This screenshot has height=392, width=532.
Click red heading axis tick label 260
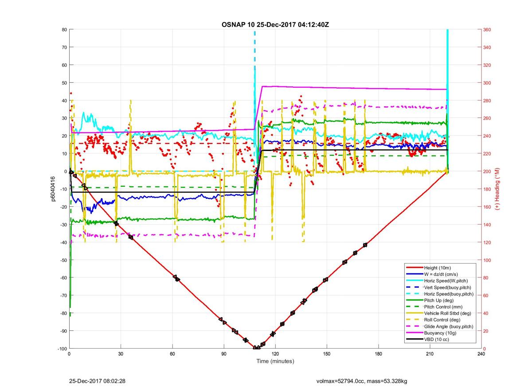tap(487, 118)
